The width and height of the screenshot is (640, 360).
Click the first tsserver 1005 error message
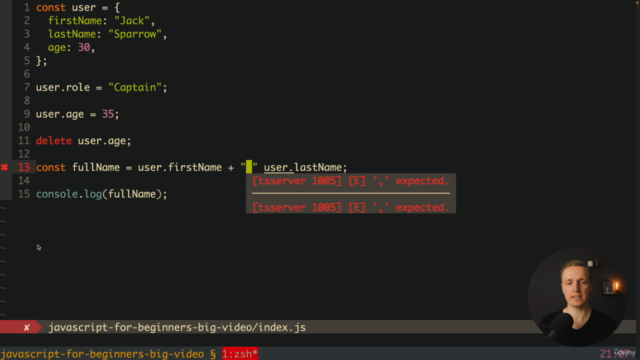pos(351,181)
